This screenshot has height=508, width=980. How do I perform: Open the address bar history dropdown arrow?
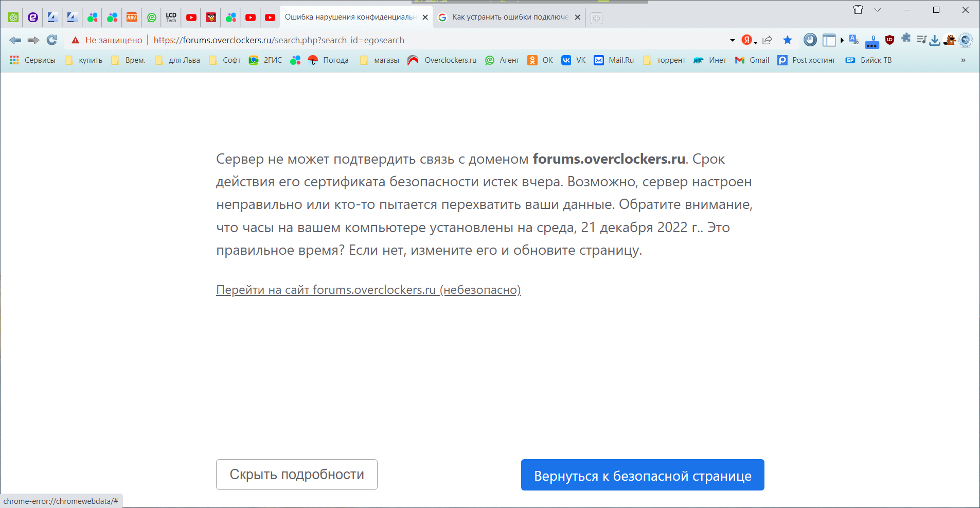click(732, 40)
